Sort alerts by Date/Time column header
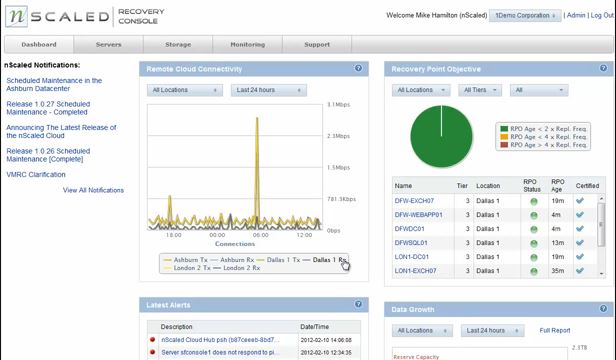Screen dimensions: 616x360 click(x=314, y=327)
